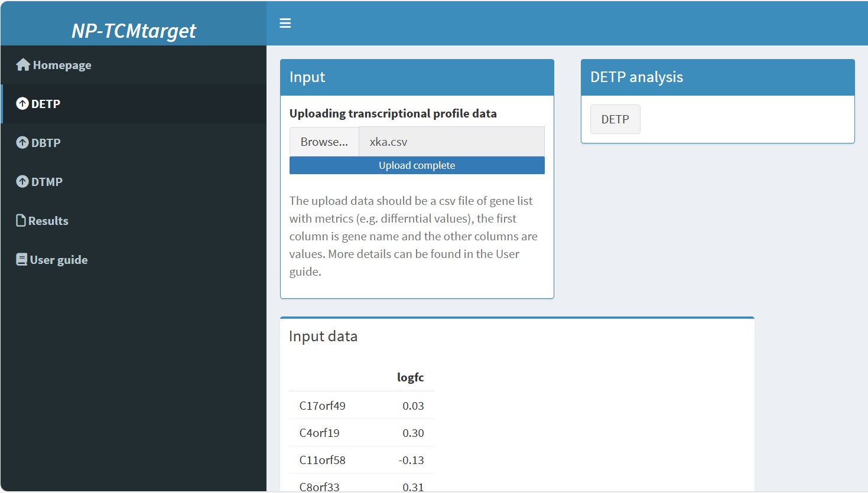Click the book icon beside User guide
The width and height of the screenshot is (868, 493).
click(22, 259)
